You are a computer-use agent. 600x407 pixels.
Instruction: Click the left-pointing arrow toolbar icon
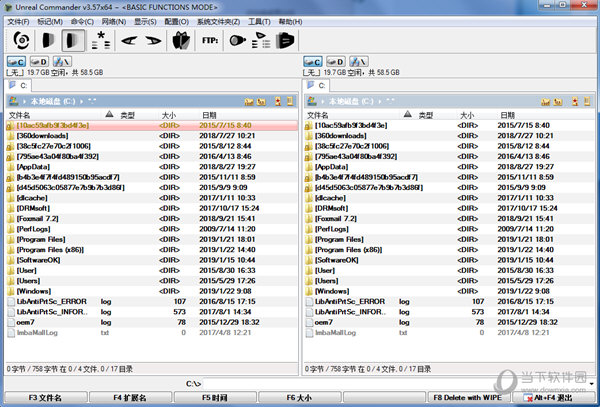click(128, 41)
